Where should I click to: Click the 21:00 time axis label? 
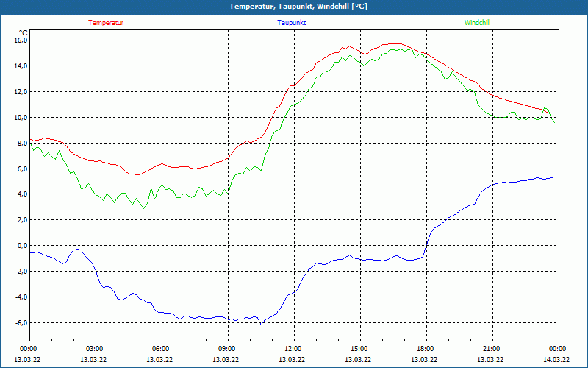(492, 349)
